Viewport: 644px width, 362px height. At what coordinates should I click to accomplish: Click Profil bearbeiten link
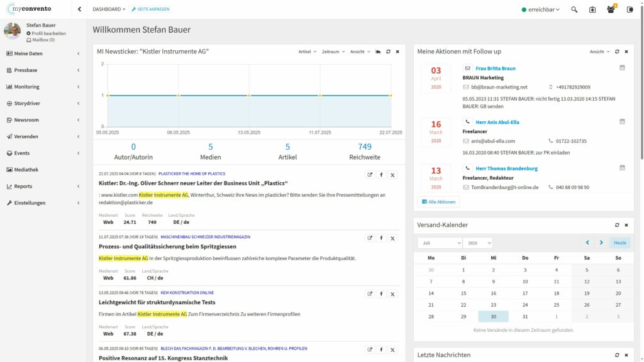[x=46, y=33]
